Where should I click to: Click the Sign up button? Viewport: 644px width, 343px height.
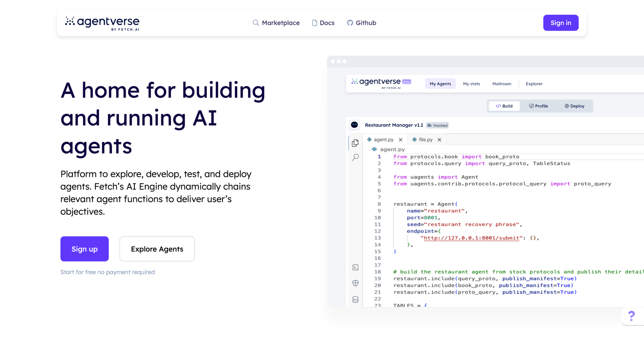(85, 249)
